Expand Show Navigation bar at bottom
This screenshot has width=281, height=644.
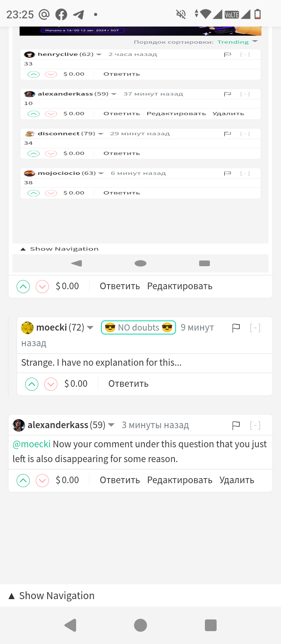[52, 596]
